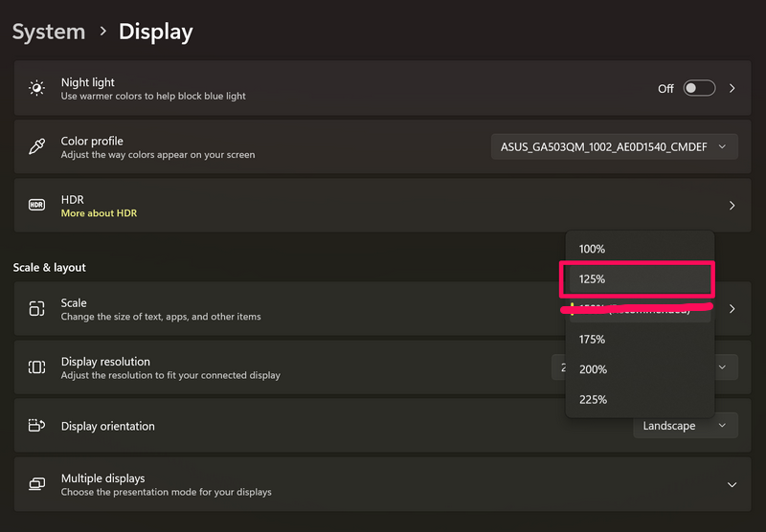Turn on the Night light toggle
Viewport: 766px width, 532px height.
pyautogui.click(x=699, y=88)
